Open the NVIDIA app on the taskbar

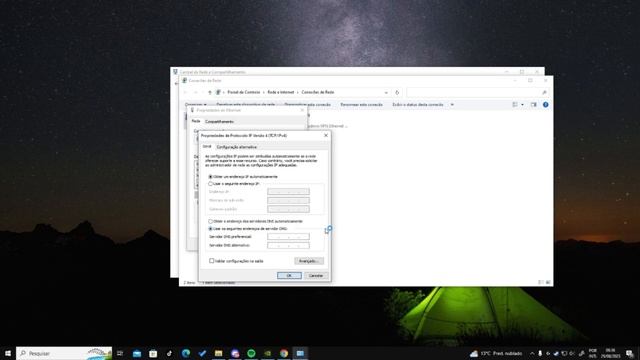267,353
